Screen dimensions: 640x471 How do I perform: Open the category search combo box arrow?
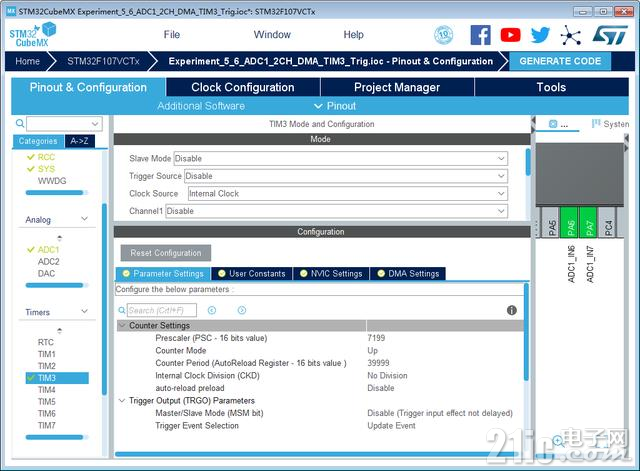[95, 124]
